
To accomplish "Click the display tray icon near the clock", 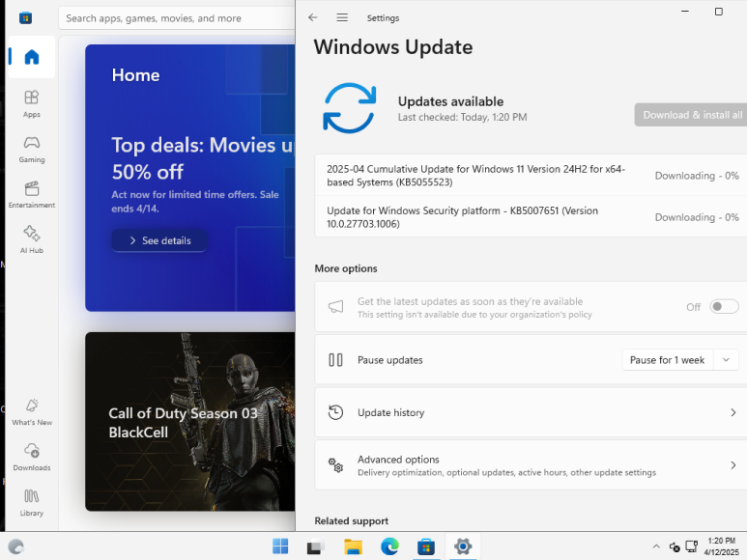I will (691, 546).
